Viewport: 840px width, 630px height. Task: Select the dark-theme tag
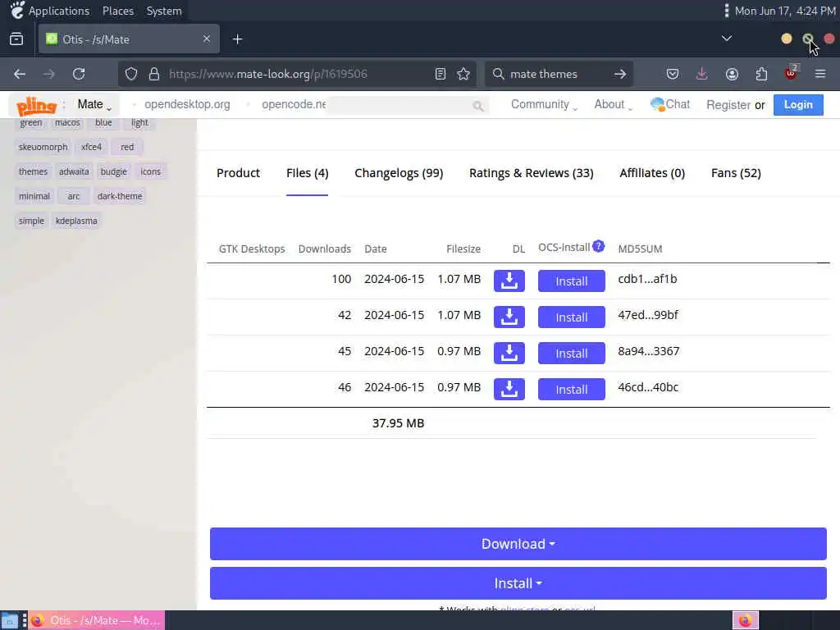[120, 196]
